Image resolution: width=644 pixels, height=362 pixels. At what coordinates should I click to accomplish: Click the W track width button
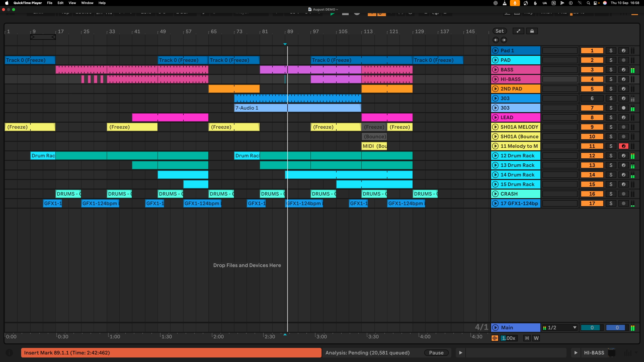(x=536, y=338)
